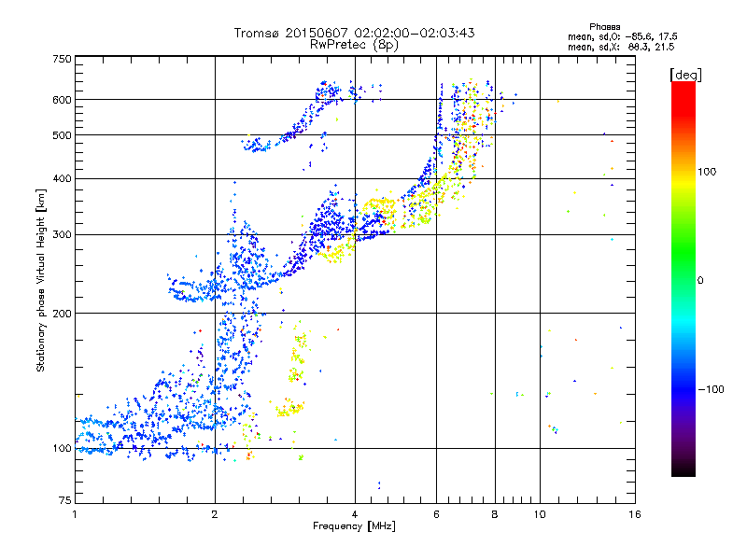Click the colorbar label '100'
Image resolution: width=747 pixels, height=560 pixels.
(707, 172)
